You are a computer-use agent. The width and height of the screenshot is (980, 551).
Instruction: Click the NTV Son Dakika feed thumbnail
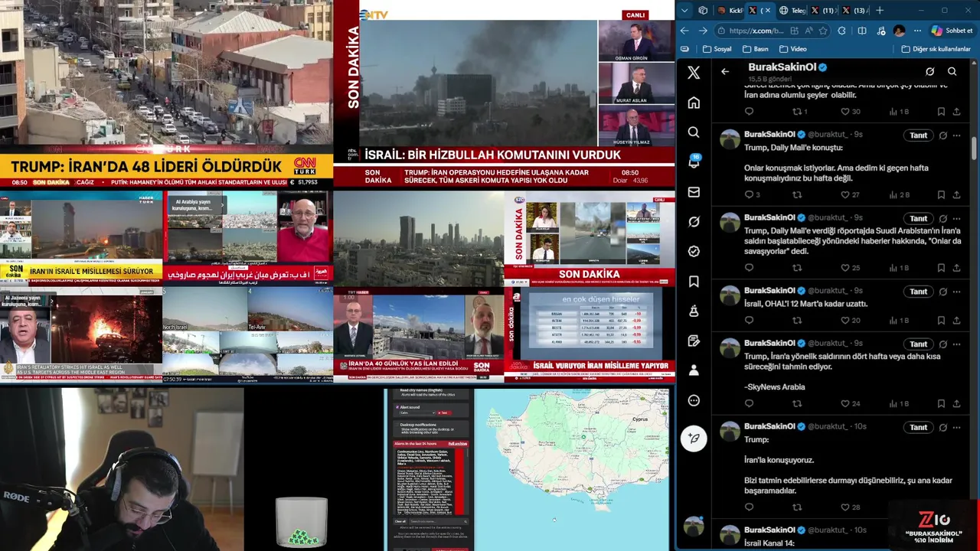coord(504,93)
